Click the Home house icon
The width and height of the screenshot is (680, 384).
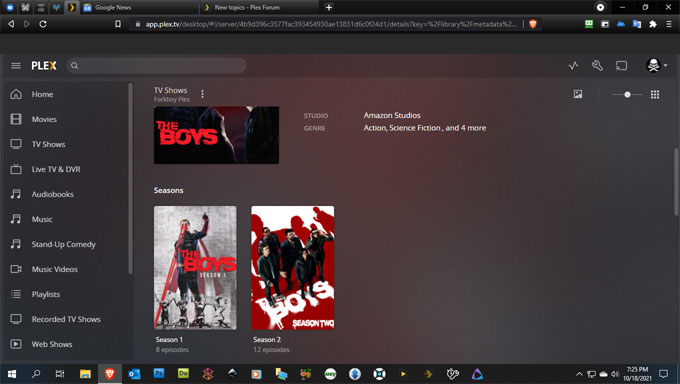16,94
